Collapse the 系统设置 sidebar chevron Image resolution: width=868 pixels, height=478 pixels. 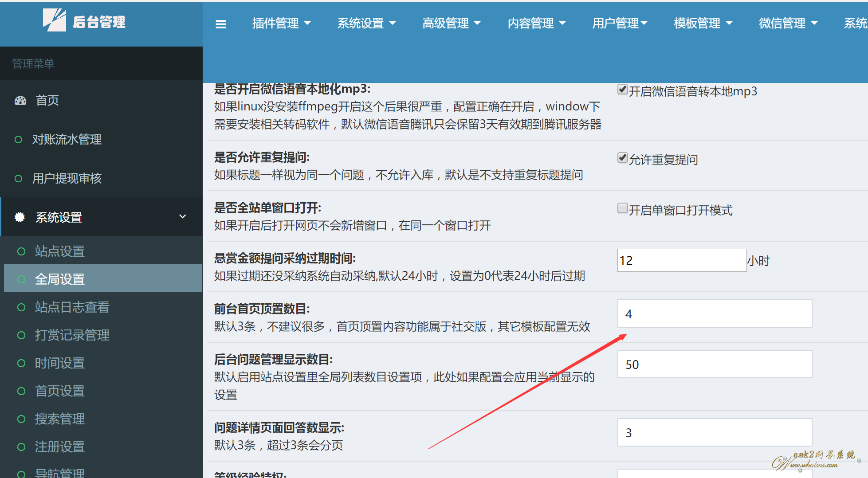[182, 216]
